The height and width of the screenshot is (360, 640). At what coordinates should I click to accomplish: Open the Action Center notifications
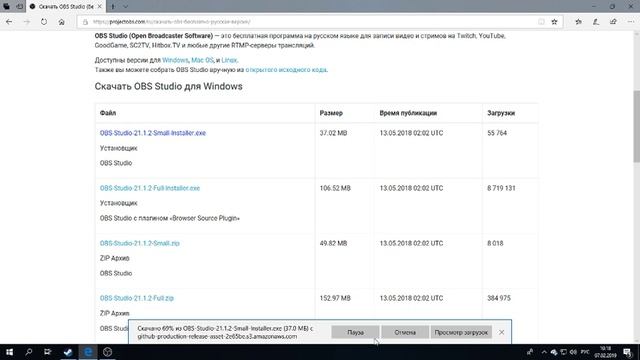628,352
